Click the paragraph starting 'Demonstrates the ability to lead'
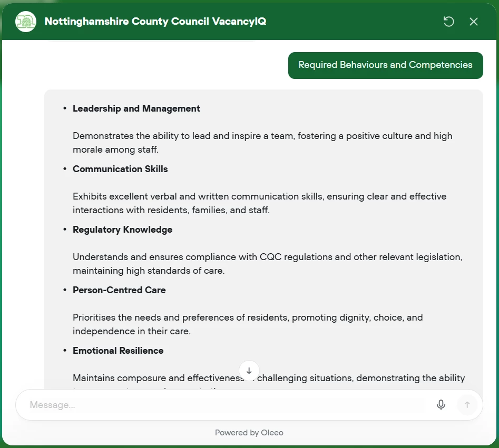499x448 pixels. [x=262, y=143]
